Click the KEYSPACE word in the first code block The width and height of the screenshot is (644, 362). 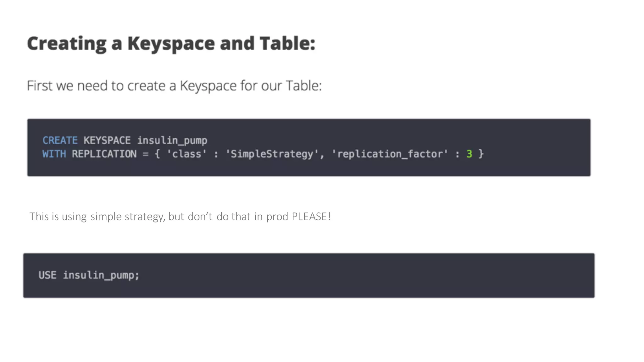click(107, 140)
